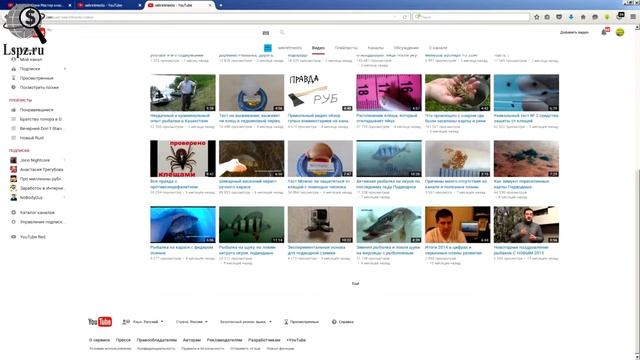Open the Про миллионы рублей subscription
This screenshot has height=360, width=640.
point(41,179)
